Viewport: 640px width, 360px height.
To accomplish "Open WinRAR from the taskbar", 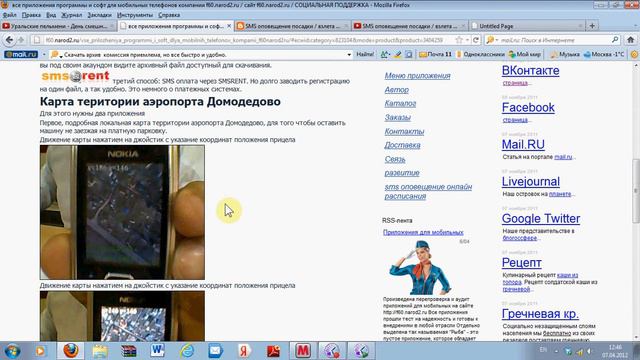I will click(129, 351).
